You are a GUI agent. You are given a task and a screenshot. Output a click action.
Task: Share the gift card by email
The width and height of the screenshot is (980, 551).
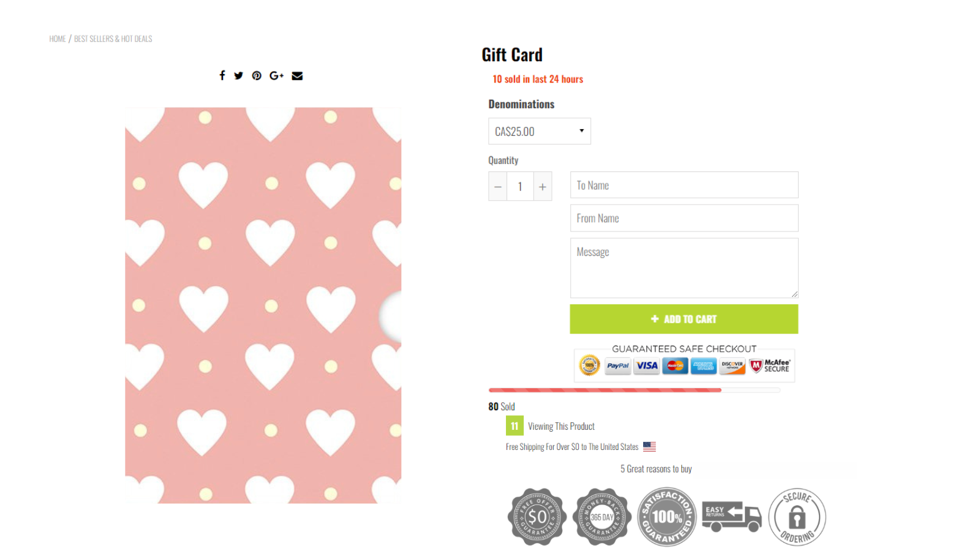pyautogui.click(x=297, y=76)
